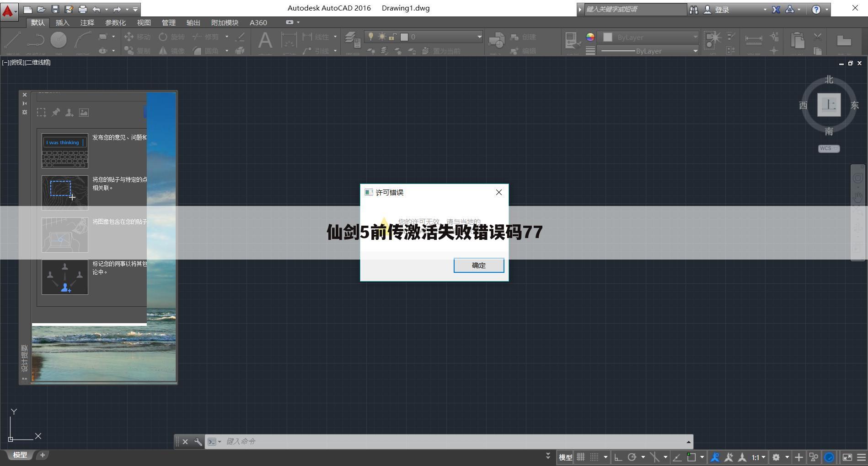Image resolution: width=868 pixels, height=466 pixels.
Task: Open the workspace switching gear icon
Action: pyautogui.click(x=776, y=457)
